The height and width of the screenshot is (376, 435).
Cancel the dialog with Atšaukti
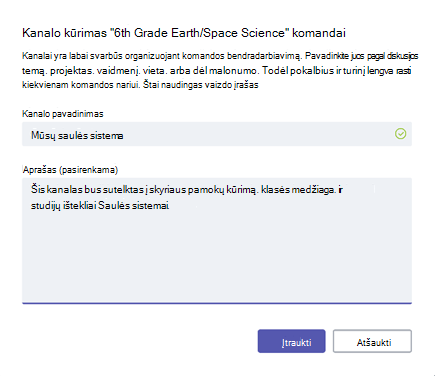point(372,341)
